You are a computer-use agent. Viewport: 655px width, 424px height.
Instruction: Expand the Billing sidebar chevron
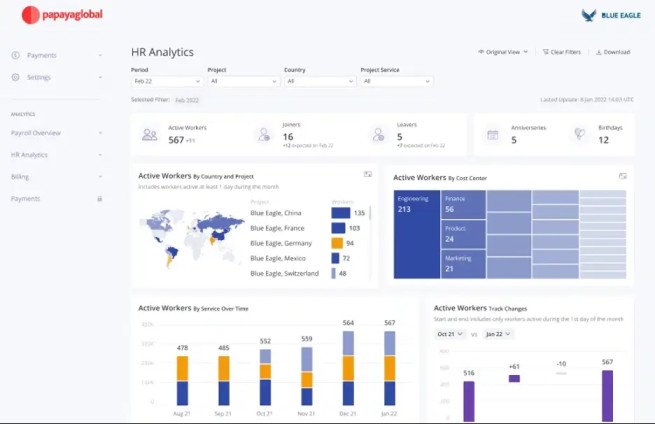(x=100, y=177)
